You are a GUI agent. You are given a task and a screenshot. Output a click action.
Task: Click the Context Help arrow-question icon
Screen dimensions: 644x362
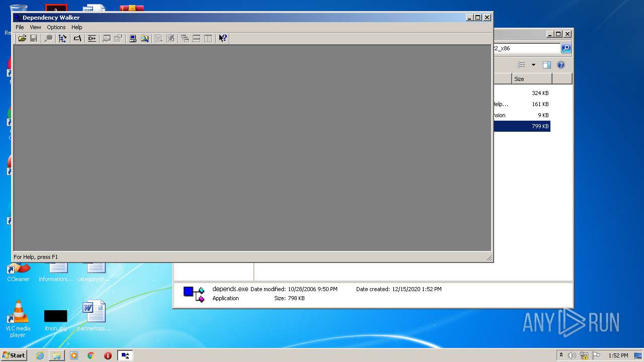(223, 38)
